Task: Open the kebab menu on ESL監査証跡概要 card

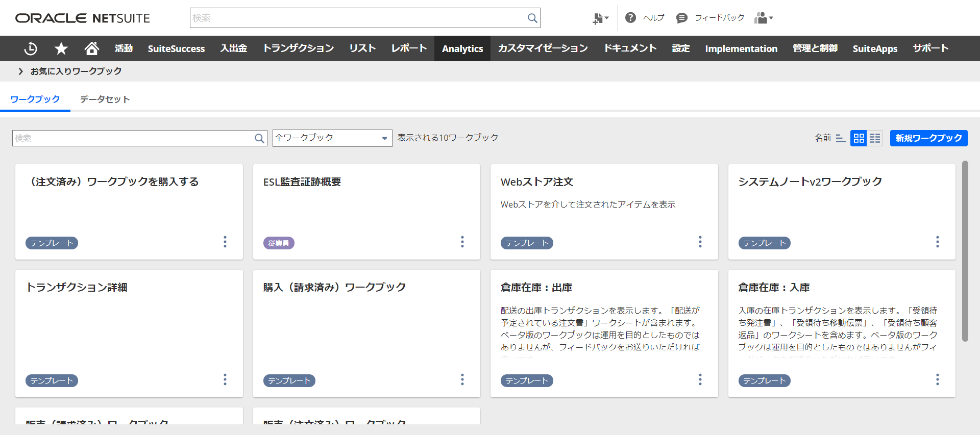Action: point(462,242)
